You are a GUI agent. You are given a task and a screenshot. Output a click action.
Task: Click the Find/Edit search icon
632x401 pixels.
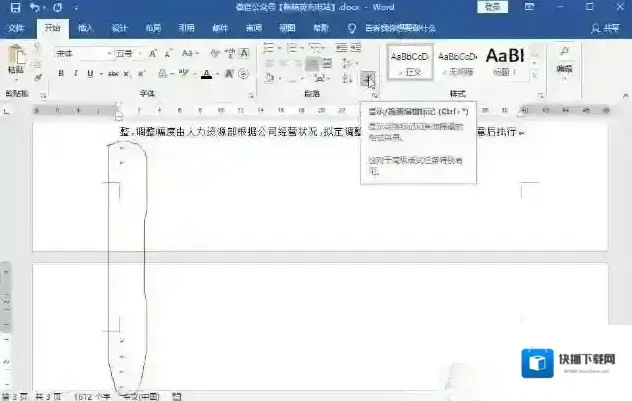(564, 52)
